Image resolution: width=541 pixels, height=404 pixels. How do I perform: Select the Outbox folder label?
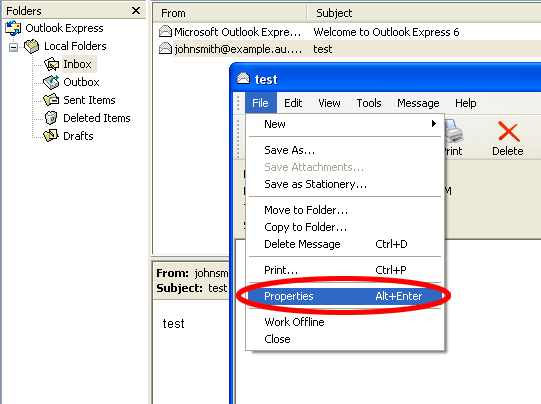click(x=81, y=82)
